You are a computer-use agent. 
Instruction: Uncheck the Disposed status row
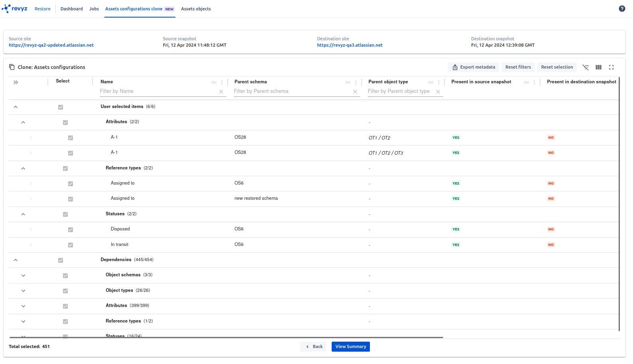click(71, 230)
